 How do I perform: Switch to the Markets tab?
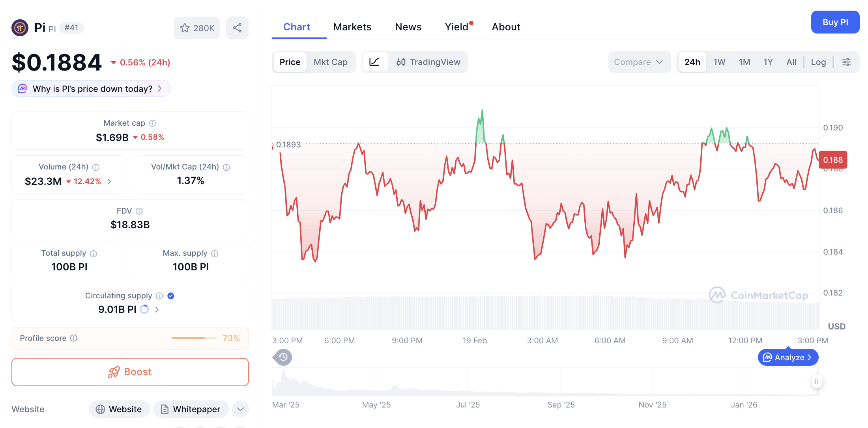352,26
